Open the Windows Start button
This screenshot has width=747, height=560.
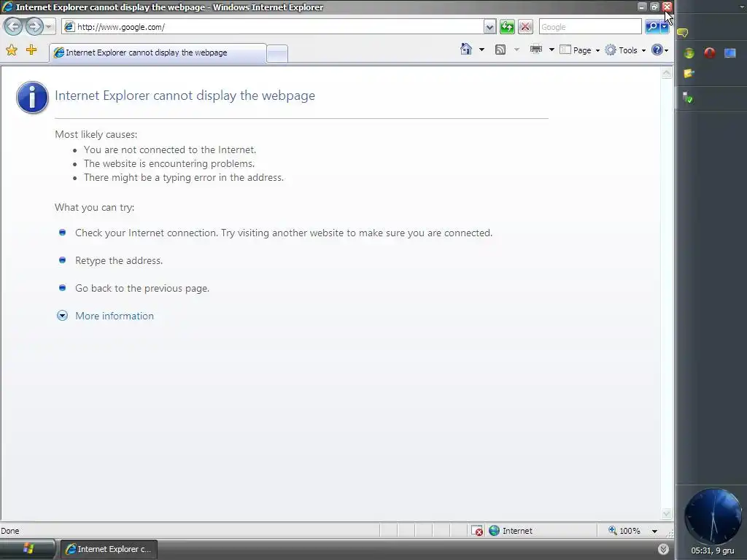(x=28, y=549)
